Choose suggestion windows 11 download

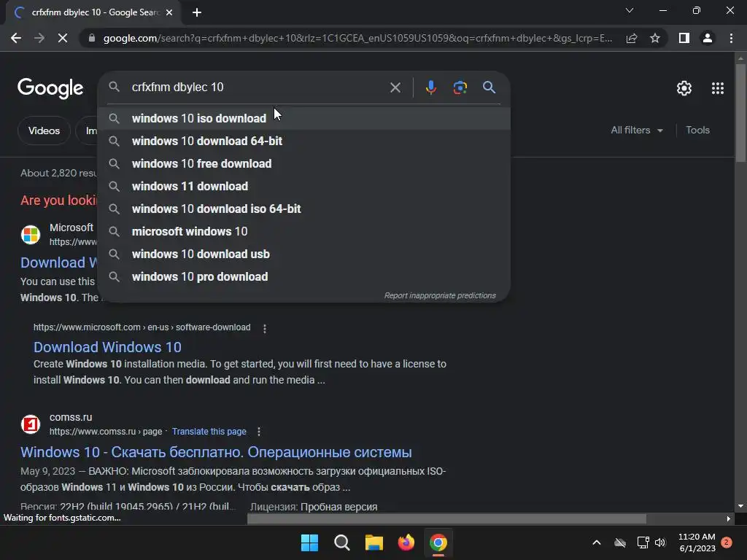(x=304, y=186)
